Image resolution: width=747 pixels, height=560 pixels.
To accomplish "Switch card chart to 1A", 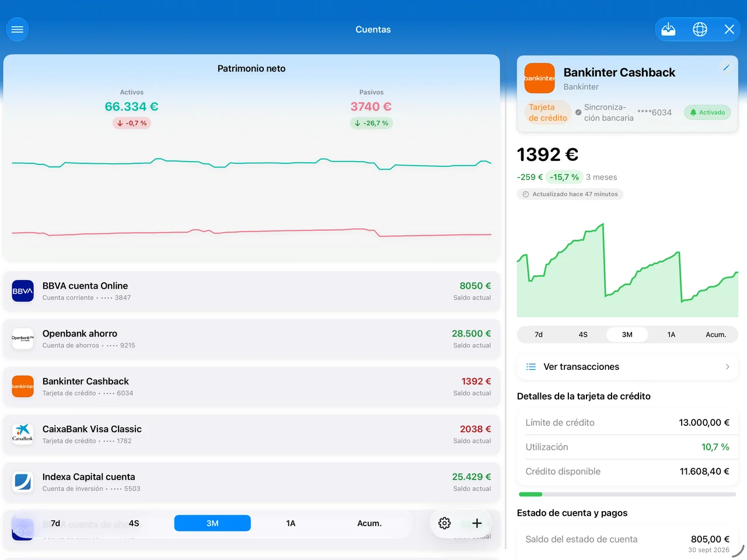I will pos(672,335).
